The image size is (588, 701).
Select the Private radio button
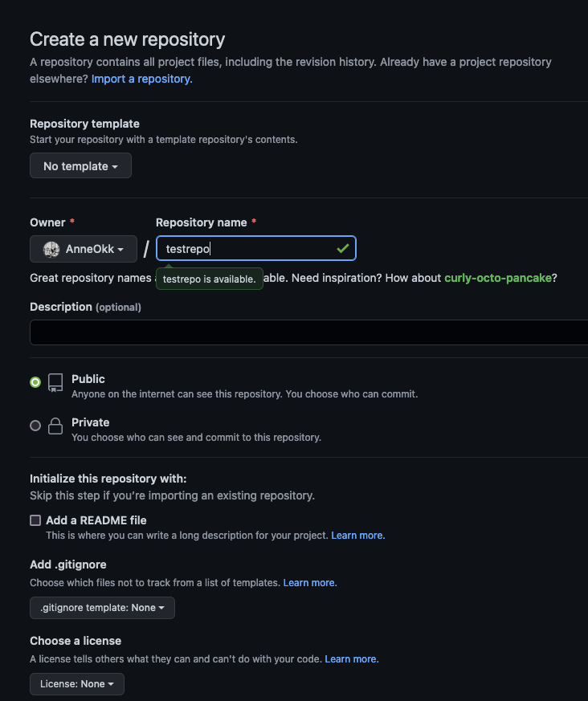coord(35,426)
